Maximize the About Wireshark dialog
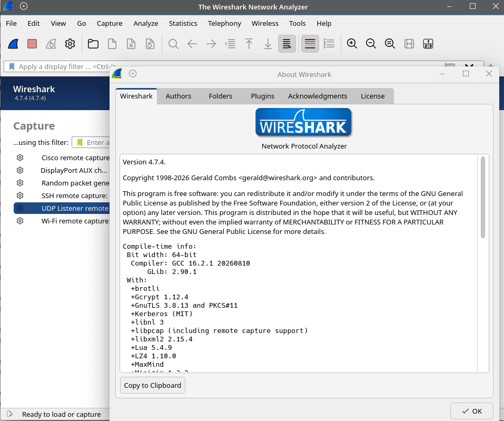Viewport: 504px width, 421px height. pos(466,74)
